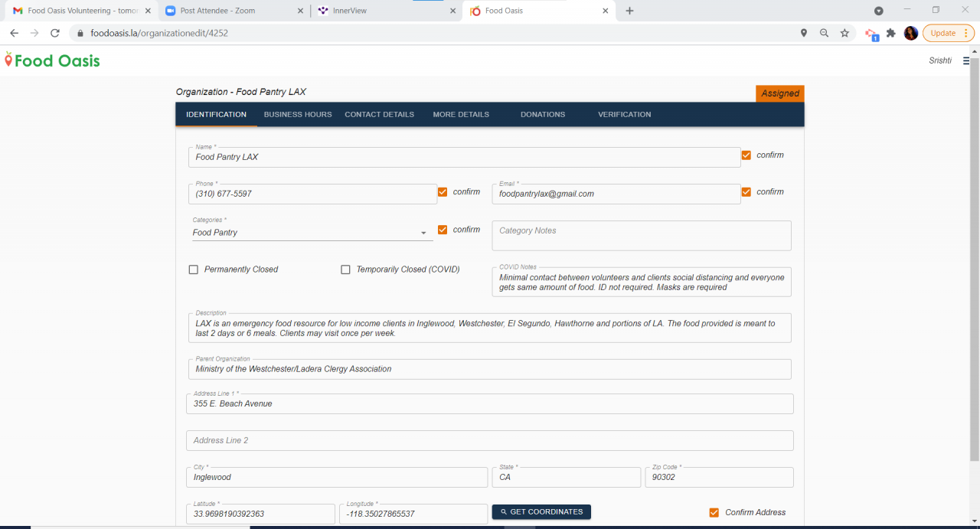Click the Parent Organization field

(x=489, y=369)
